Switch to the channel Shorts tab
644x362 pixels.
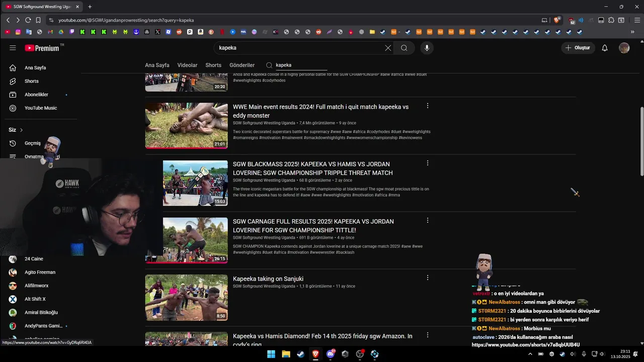(x=213, y=65)
